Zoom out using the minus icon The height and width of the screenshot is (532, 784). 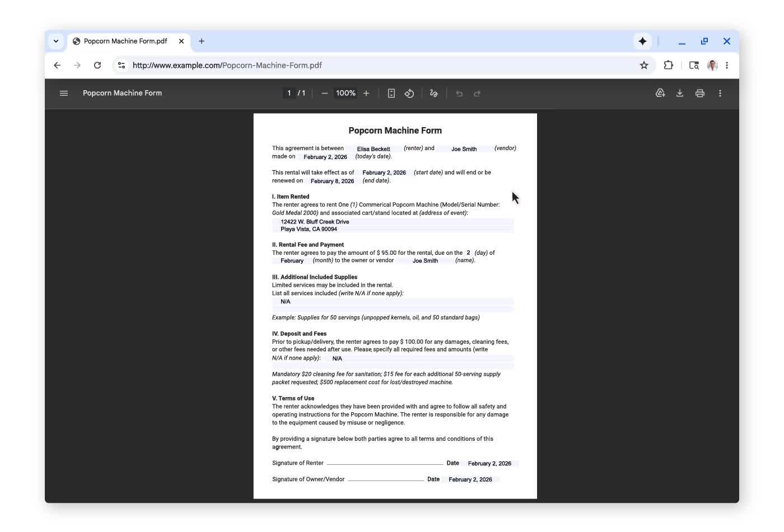[324, 93]
